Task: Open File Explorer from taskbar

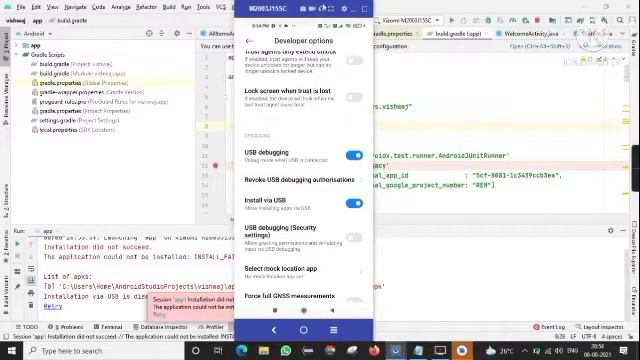Action: click(264, 351)
